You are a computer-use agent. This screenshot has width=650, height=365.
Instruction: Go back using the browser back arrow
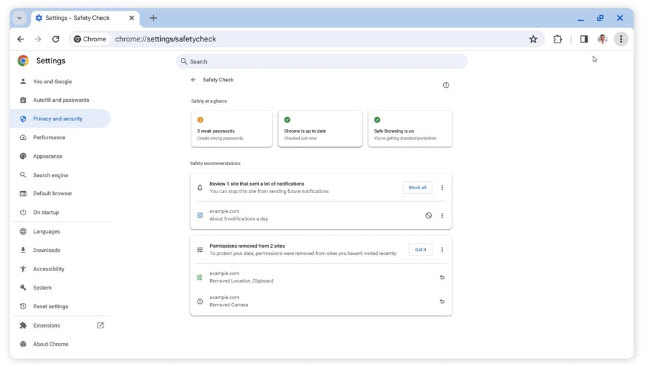21,39
